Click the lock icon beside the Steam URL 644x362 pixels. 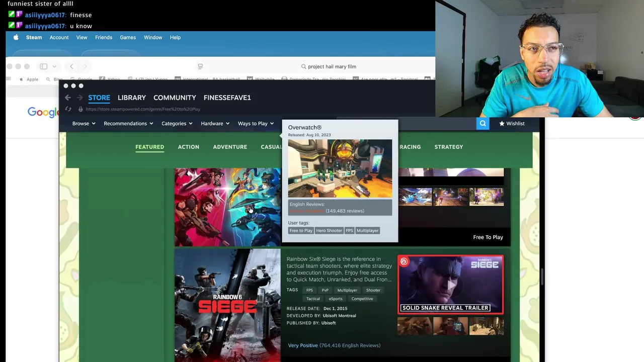pos(79,109)
